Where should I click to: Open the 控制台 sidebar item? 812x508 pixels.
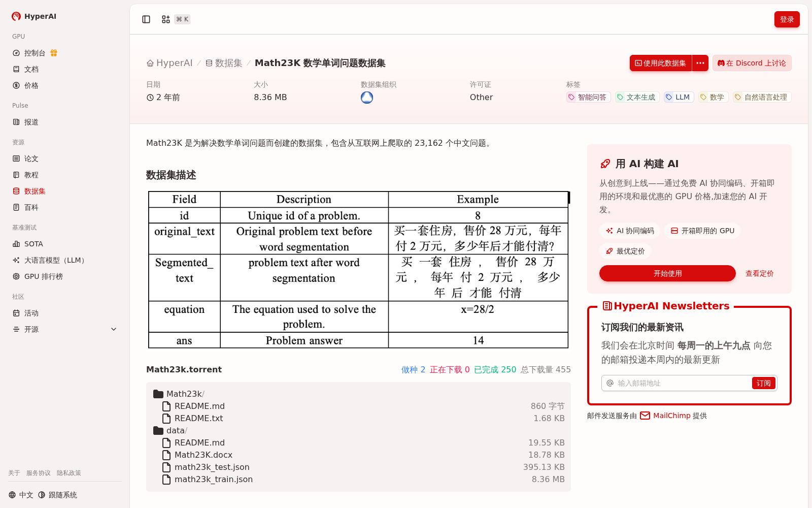(35, 53)
